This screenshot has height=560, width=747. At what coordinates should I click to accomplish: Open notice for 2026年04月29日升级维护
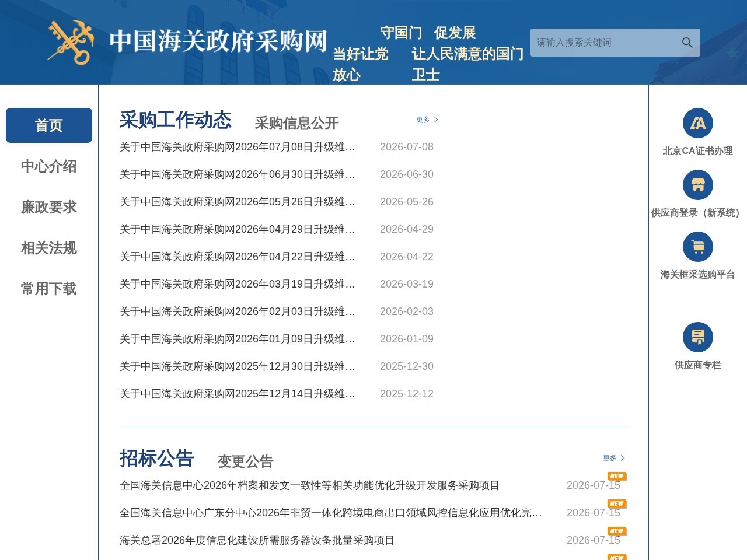(x=238, y=229)
